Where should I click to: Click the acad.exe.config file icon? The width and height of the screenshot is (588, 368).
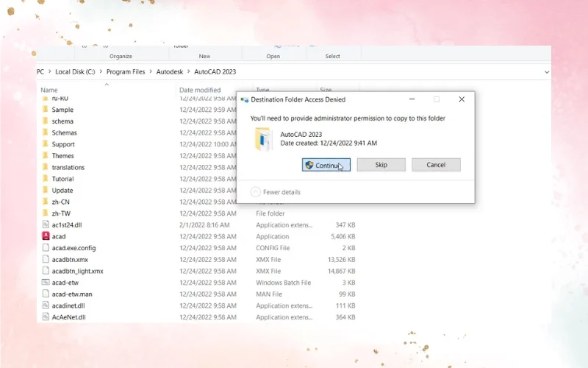pos(46,248)
